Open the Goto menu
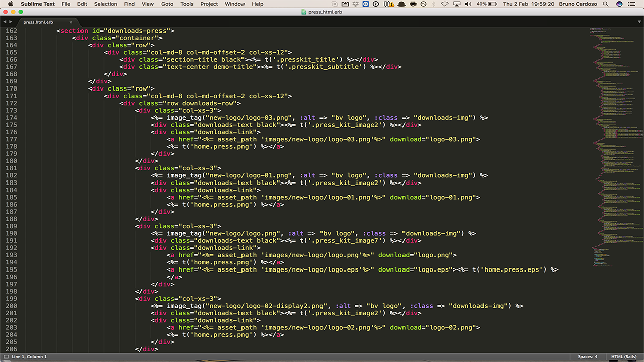This screenshot has height=362, width=644. click(167, 4)
